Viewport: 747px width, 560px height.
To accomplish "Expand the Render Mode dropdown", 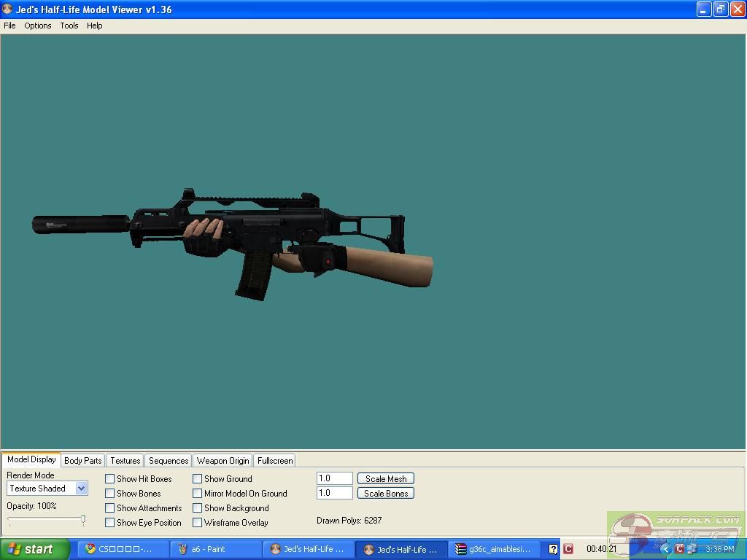I will (x=81, y=489).
